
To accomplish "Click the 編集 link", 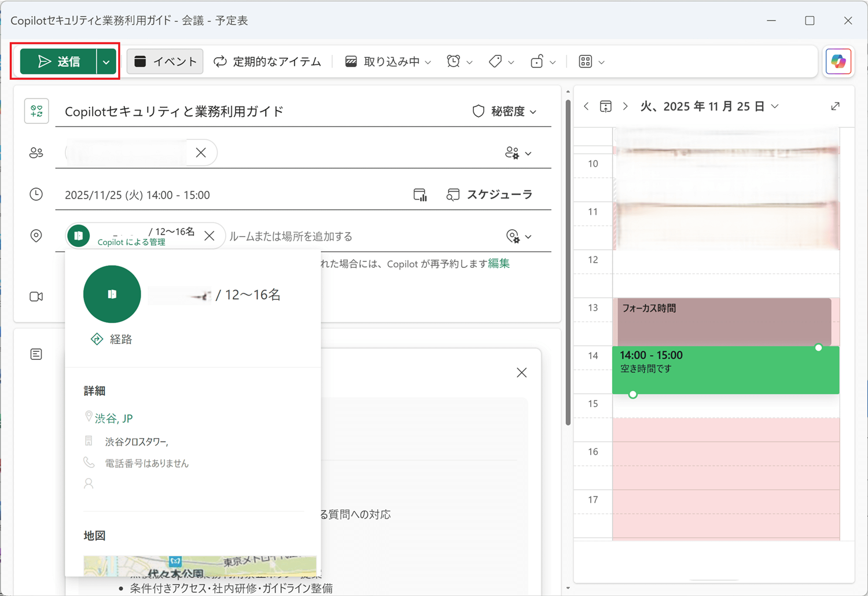I will [x=499, y=264].
